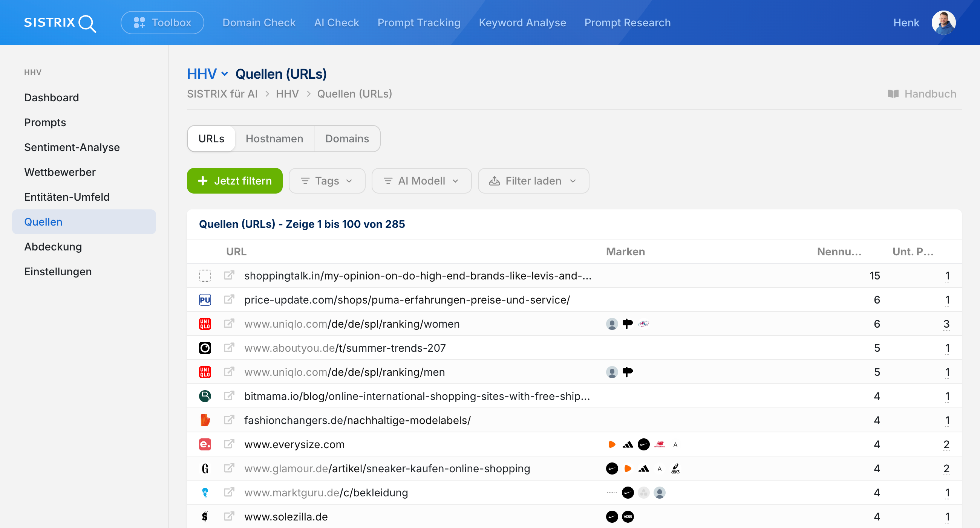Viewport: 980px width, 528px height.
Task: Click the Jetzt filtern button
Action: pos(235,181)
